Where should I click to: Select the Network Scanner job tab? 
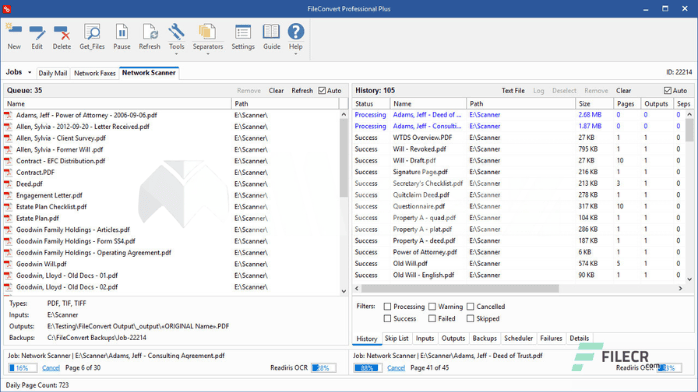pos(149,73)
